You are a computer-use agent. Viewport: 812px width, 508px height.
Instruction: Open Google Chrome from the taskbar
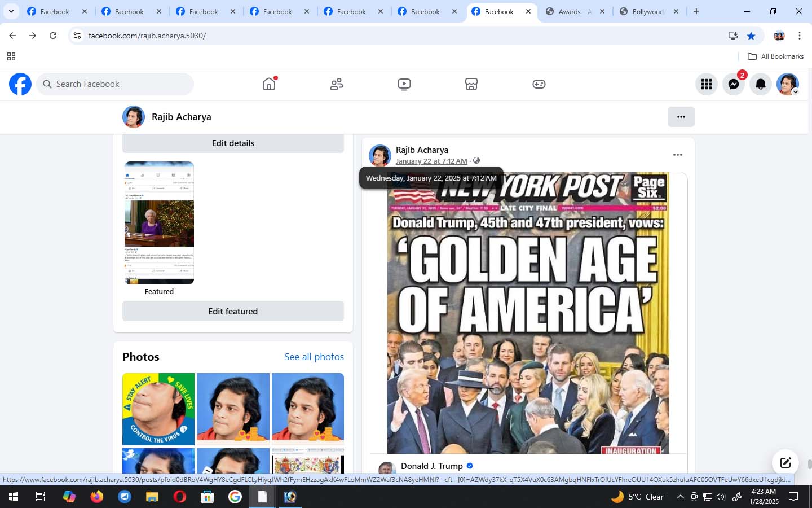click(235, 497)
